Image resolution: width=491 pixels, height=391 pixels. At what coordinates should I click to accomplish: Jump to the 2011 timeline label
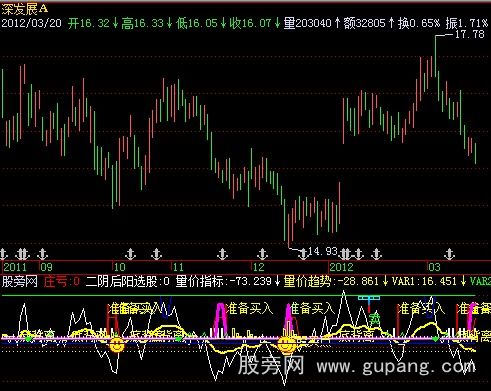15,267
